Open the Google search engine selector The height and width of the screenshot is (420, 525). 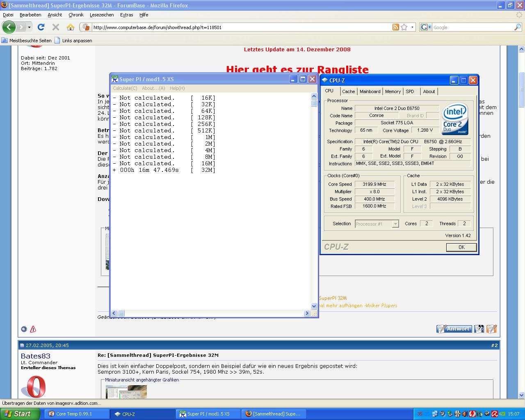pos(426,27)
